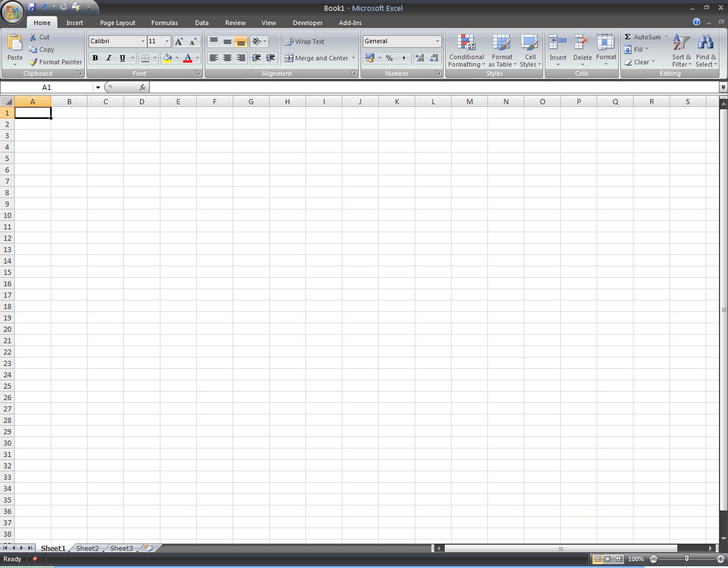Open the Name Box dropdown arrow
This screenshot has height=568, width=728.
(x=98, y=87)
